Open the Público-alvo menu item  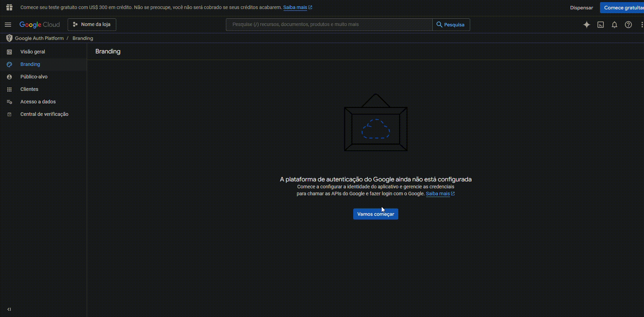click(43, 77)
